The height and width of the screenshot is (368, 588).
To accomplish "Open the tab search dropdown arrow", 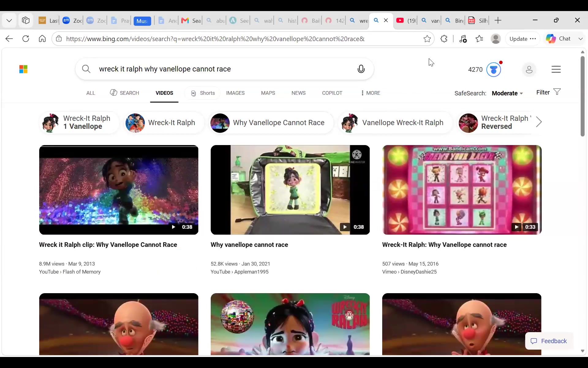I will (x=9, y=21).
